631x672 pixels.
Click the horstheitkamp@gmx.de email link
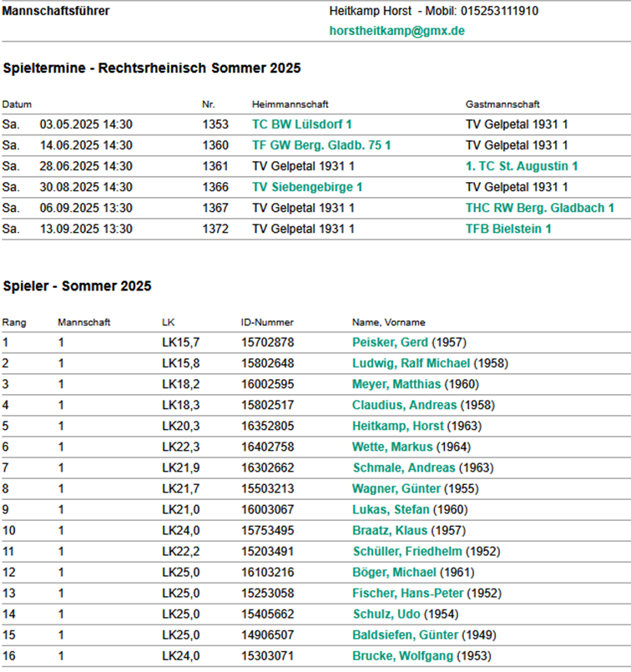click(x=397, y=31)
